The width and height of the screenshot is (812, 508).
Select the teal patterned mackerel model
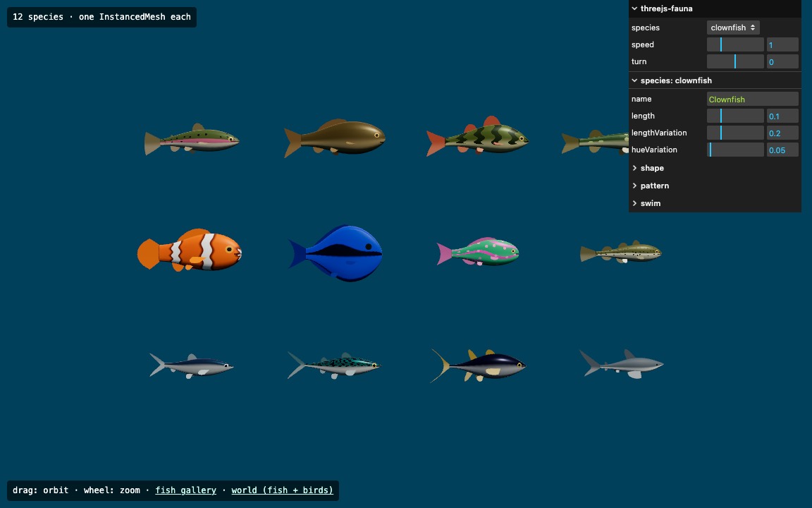(335, 365)
